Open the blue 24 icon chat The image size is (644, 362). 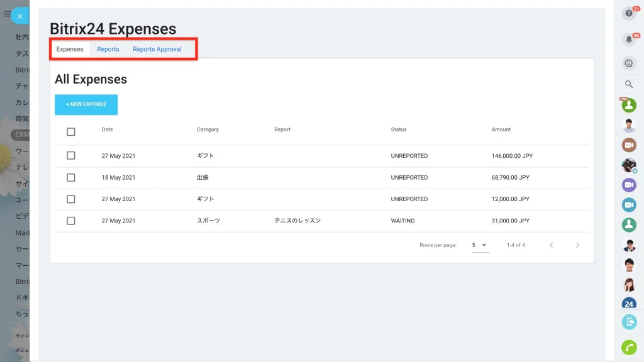point(629,304)
